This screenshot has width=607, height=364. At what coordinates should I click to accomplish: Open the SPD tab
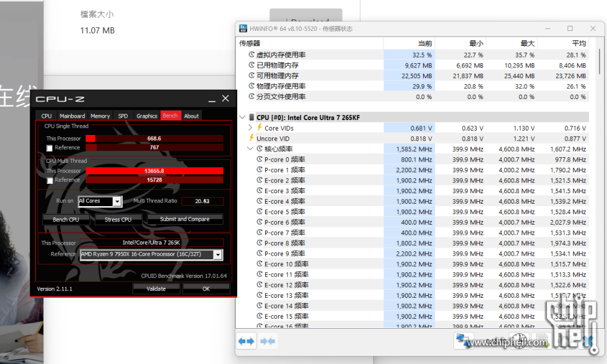tap(123, 116)
